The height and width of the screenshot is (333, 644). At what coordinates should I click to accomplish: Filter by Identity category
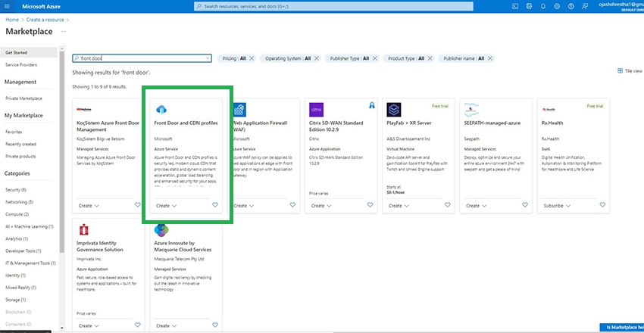(15, 275)
